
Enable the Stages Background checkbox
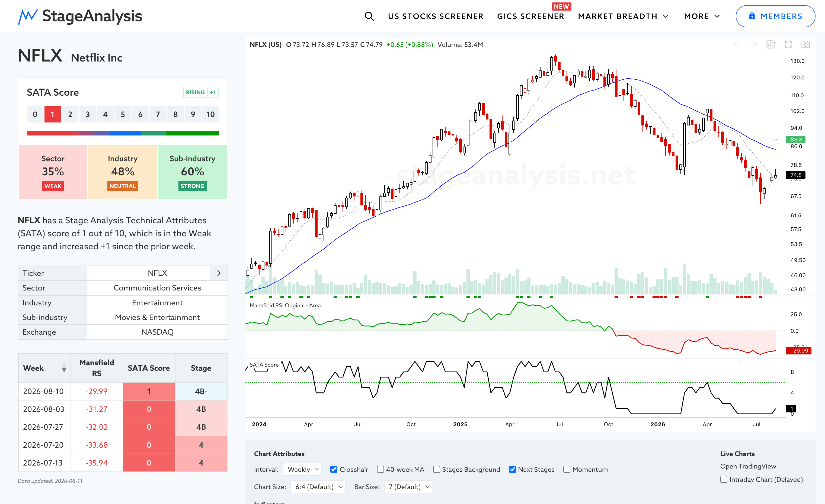click(x=436, y=469)
